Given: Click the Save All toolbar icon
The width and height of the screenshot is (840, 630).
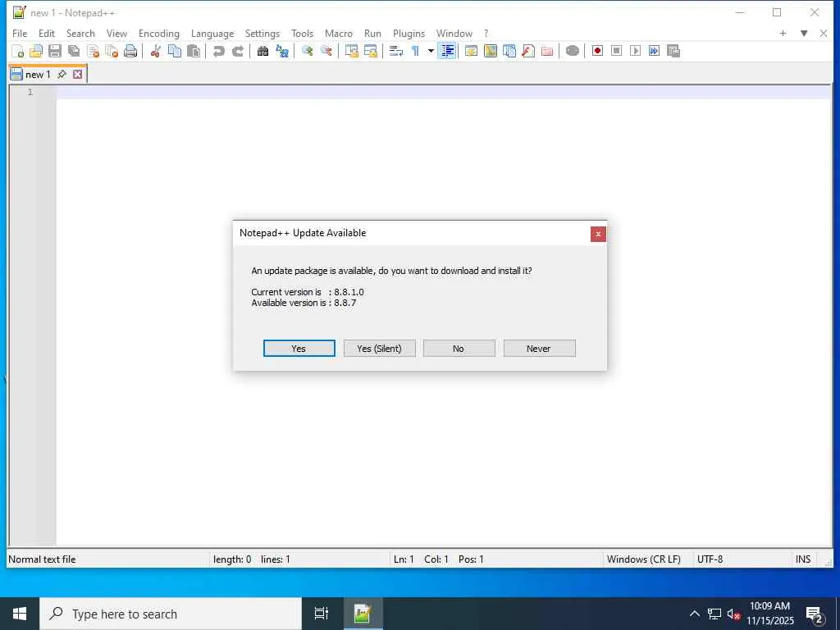Looking at the screenshot, I should point(74,52).
